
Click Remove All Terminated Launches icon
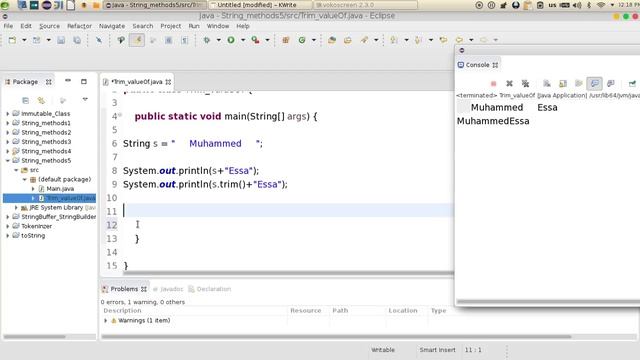click(525, 84)
